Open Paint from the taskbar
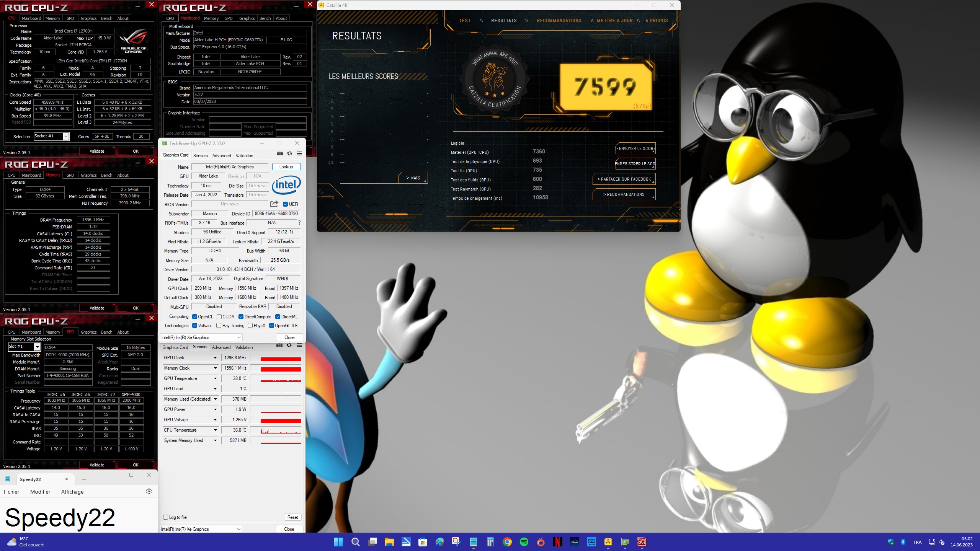This screenshot has width=980, height=551. point(439,542)
